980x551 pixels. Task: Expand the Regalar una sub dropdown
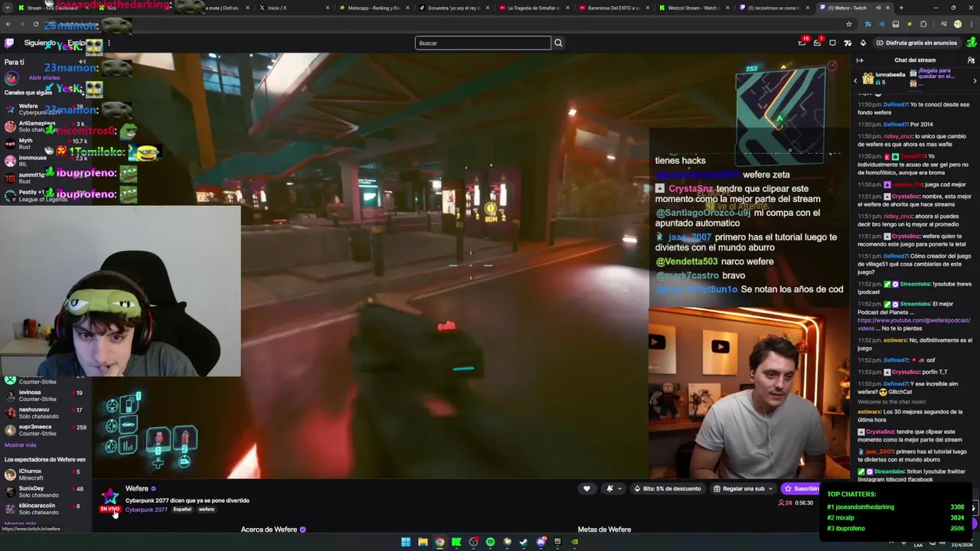[770, 489]
